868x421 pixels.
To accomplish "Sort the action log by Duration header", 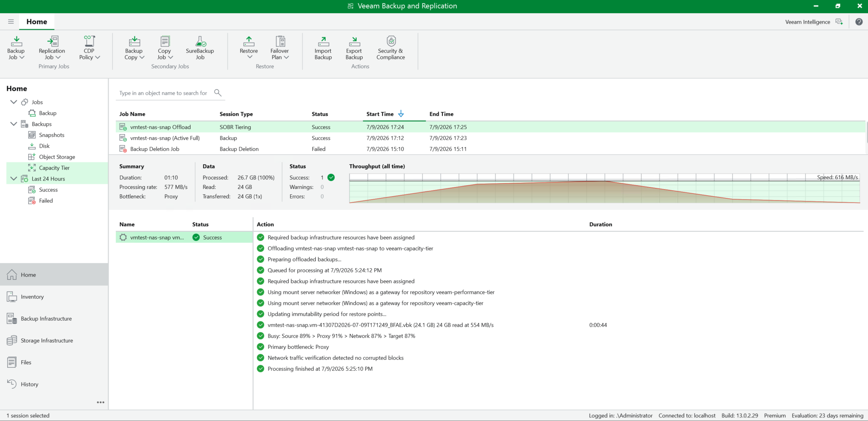I will coord(600,224).
